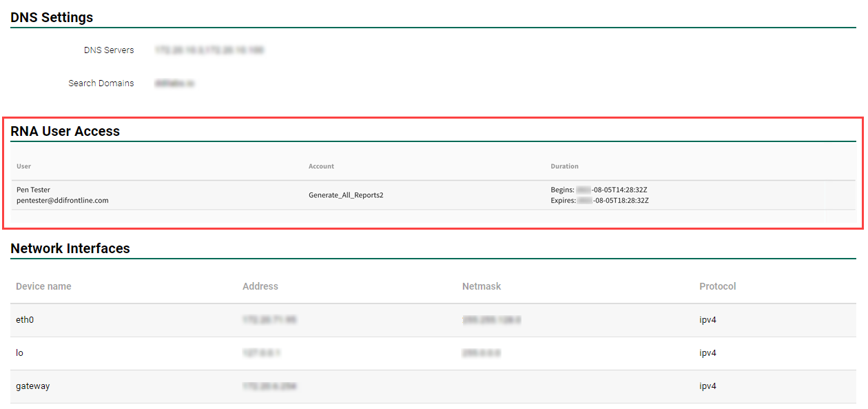868x409 pixels.
Task: Click the Network Interfaces heading
Action: click(x=70, y=248)
